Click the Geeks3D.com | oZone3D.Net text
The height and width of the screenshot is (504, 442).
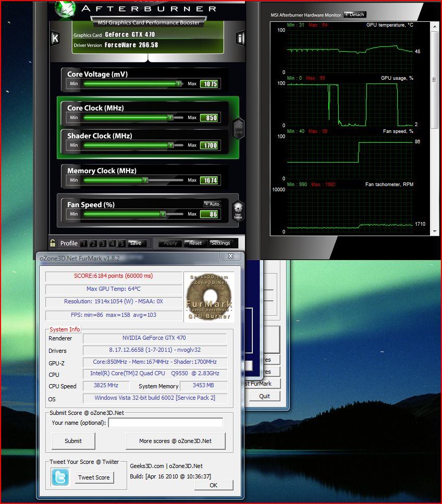(166, 466)
